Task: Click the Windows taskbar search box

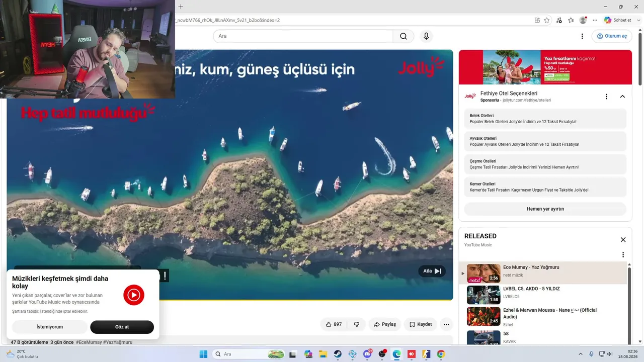Action: pyautogui.click(x=249, y=354)
